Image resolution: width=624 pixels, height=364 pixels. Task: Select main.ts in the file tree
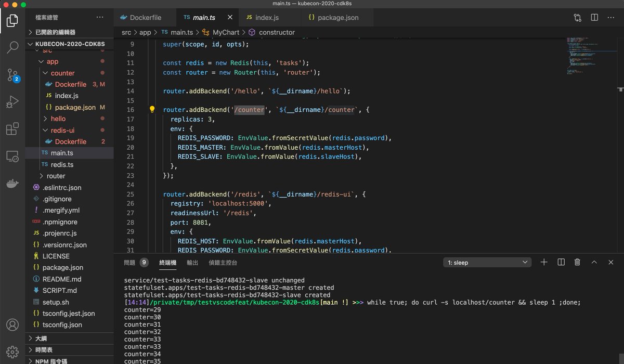69,153
